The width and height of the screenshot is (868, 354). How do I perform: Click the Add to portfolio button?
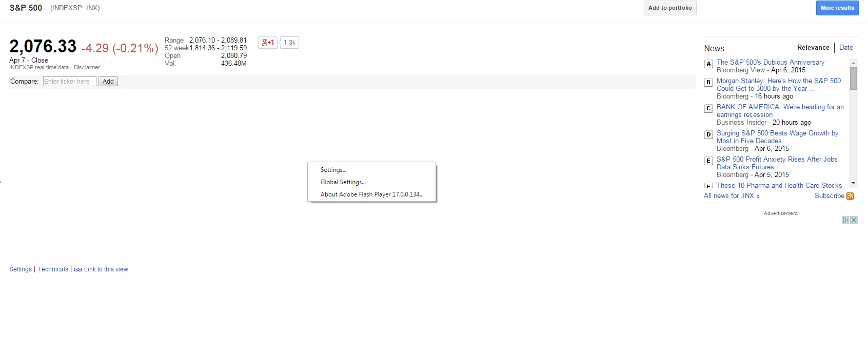tap(670, 8)
